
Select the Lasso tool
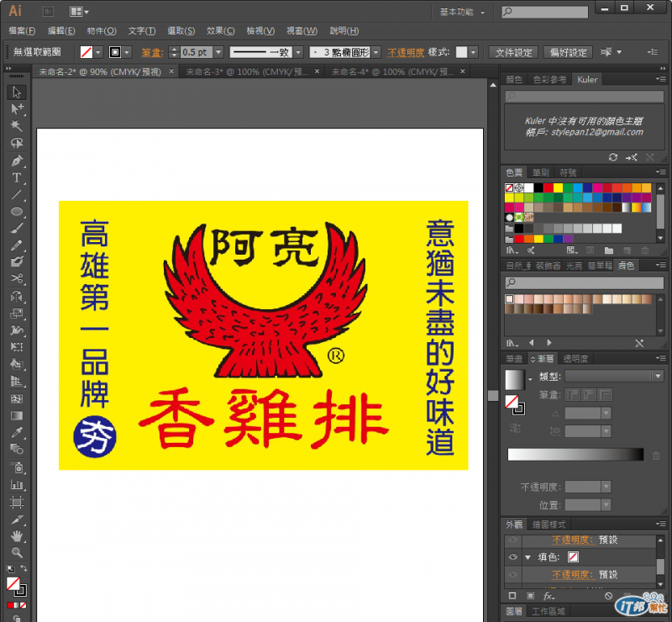16,143
